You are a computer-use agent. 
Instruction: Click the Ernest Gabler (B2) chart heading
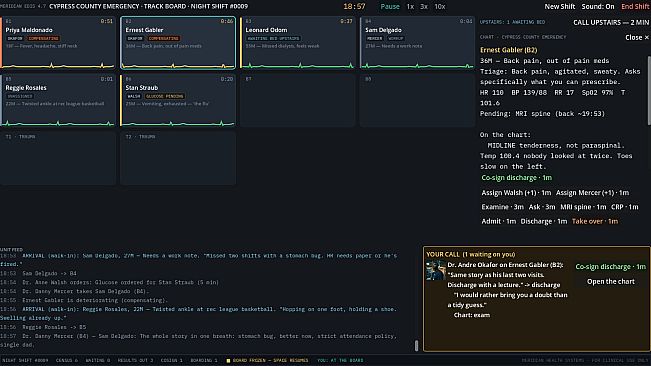(x=509, y=50)
